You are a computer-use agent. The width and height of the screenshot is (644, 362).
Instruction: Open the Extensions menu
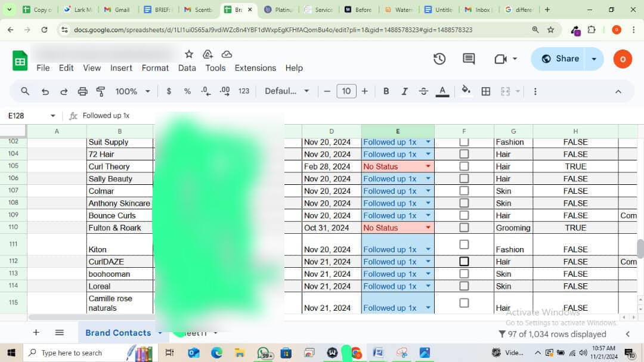point(255,68)
